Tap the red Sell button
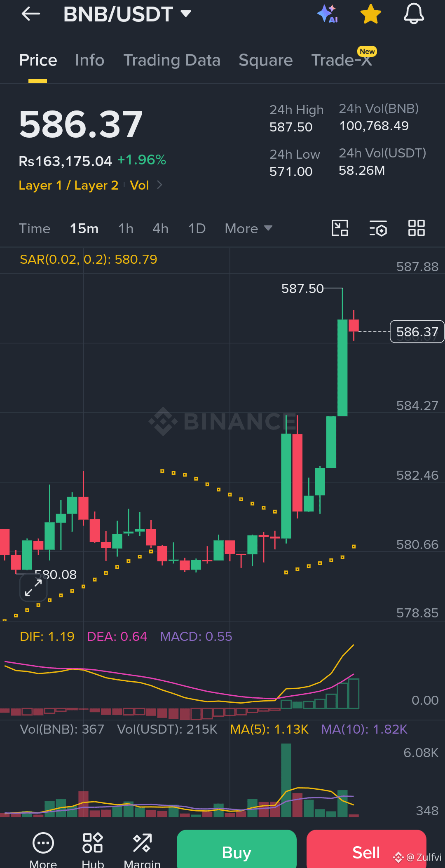Screen dimensions: 445x868 pos(366,850)
